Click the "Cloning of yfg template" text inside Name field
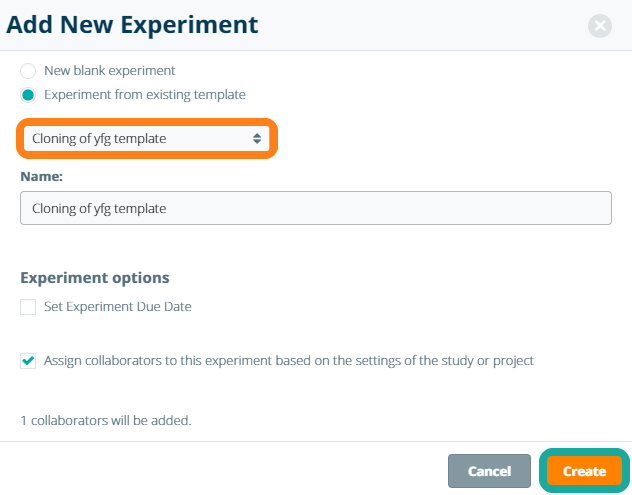This screenshot has width=632, height=495. pyautogui.click(x=99, y=208)
